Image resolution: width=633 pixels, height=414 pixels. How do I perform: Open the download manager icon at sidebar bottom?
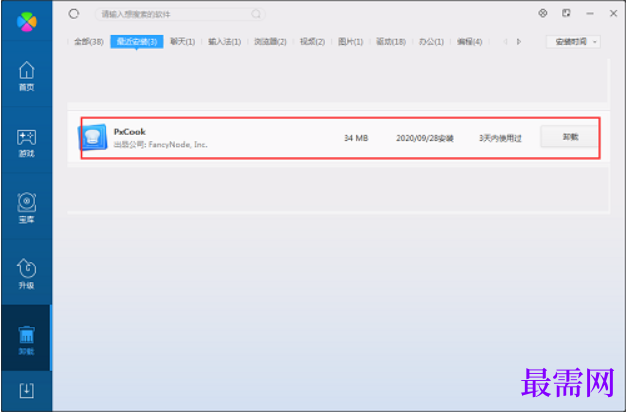pos(27,390)
